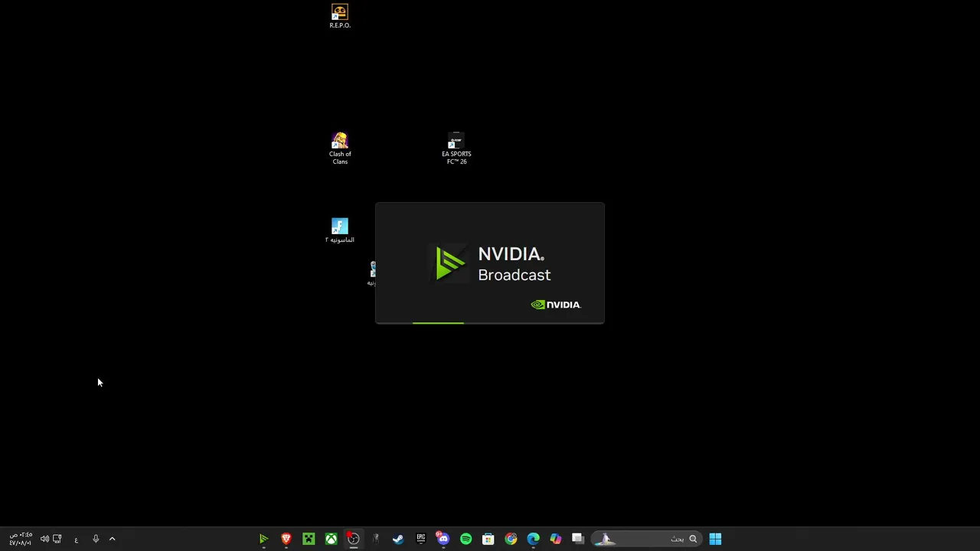Click NVIDIA Broadcast icon in the taskbar
This screenshot has width=980, height=551.
pyautogui.click(x=263, y=540)
